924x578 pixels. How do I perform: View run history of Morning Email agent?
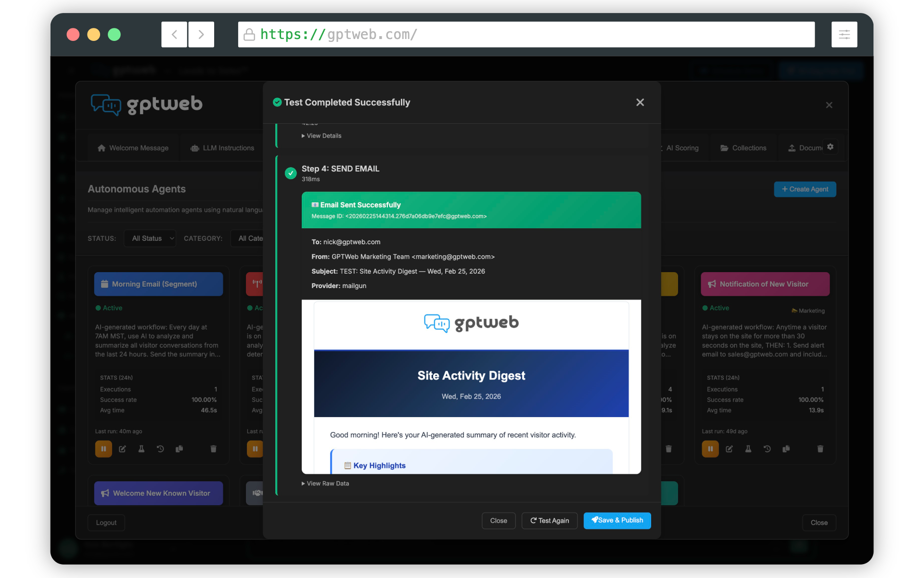[x=160, y=449]
